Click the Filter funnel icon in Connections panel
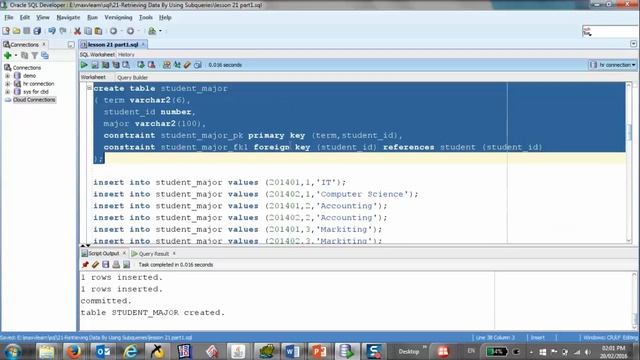 (x=35, y=56)
